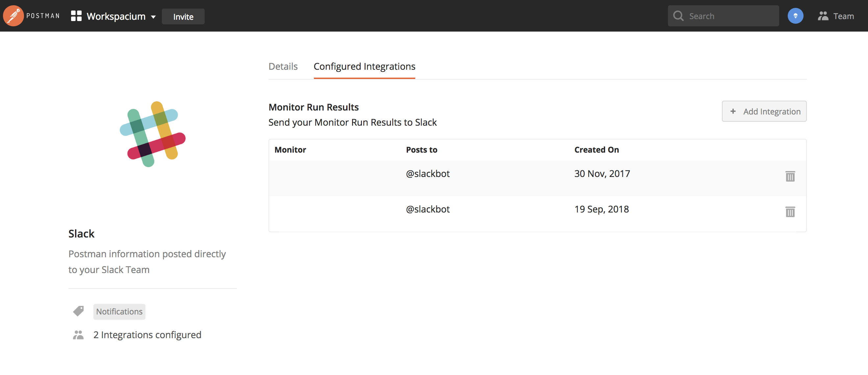The width and height of the screenshot is (868, 375).
Task: Click the people icon beside integrations count
Action: [78, 335]
